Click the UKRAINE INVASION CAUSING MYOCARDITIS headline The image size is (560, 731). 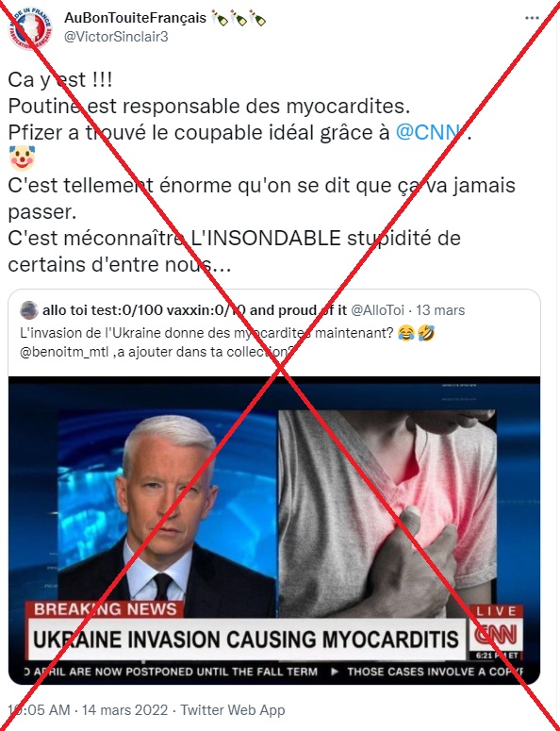246,639
